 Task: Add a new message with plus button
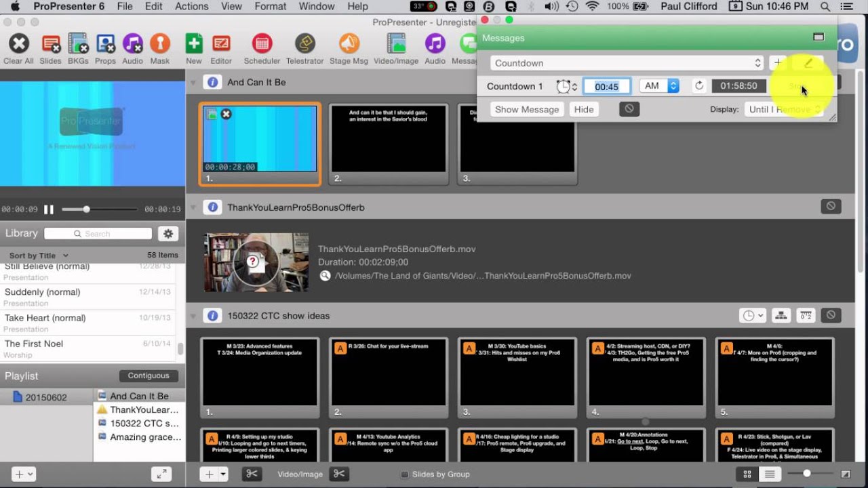pos(778,63)
